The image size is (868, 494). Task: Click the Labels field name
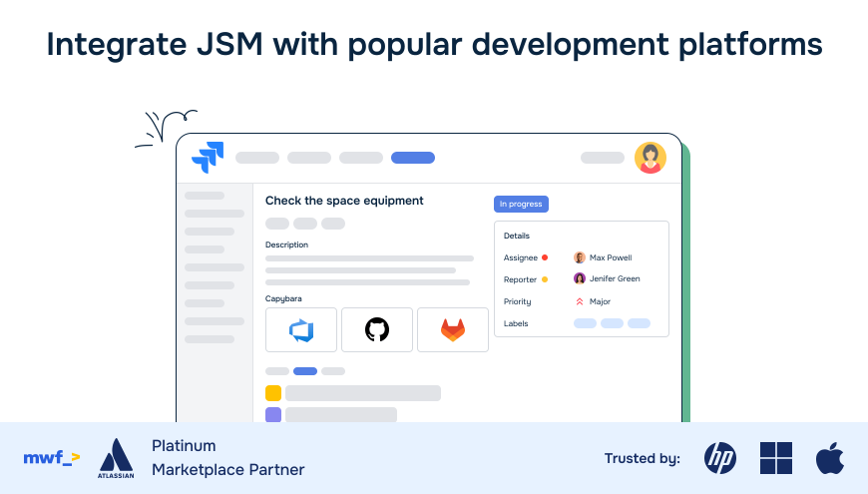(x=516, y=323)
